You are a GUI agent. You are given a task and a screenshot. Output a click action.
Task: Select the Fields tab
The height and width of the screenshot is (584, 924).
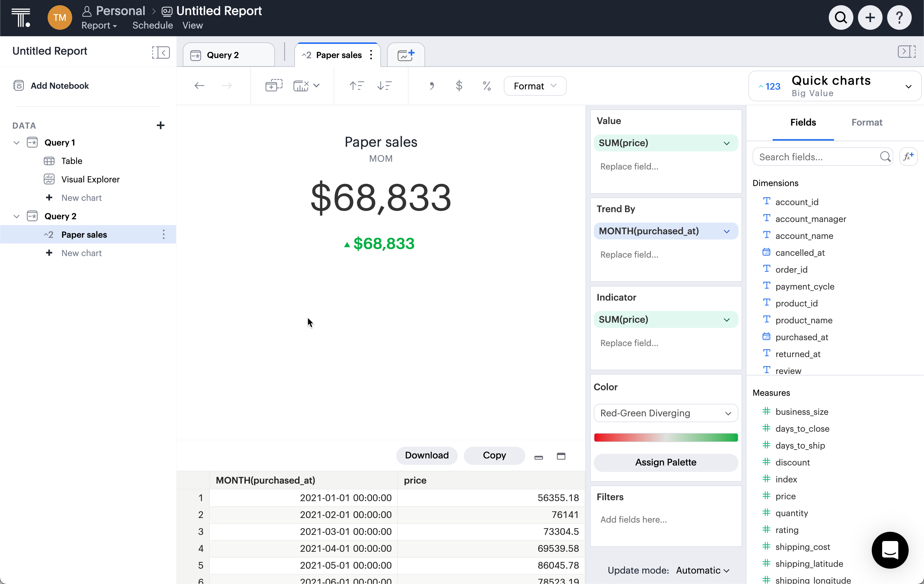pyautogui.click(x=803, y=123)
